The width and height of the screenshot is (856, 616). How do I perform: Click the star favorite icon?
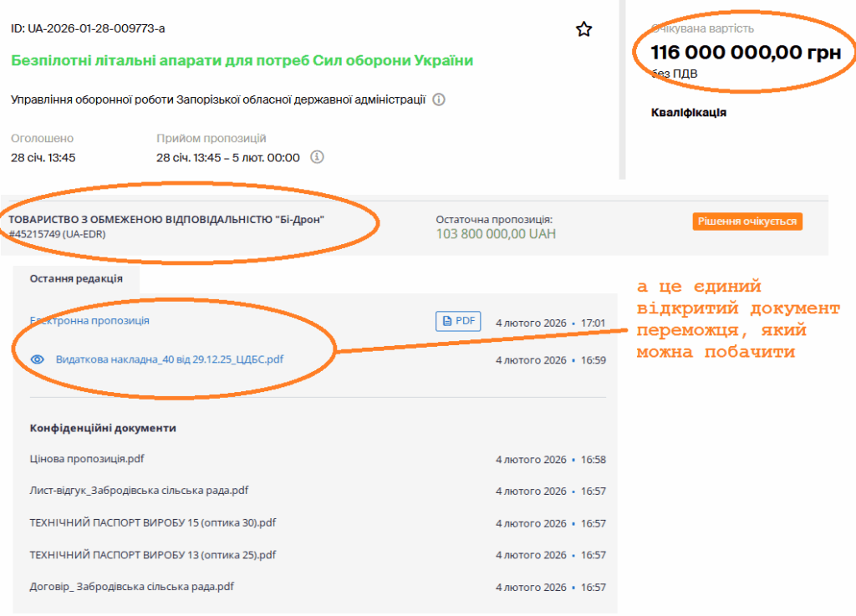[x=583, y=30]
